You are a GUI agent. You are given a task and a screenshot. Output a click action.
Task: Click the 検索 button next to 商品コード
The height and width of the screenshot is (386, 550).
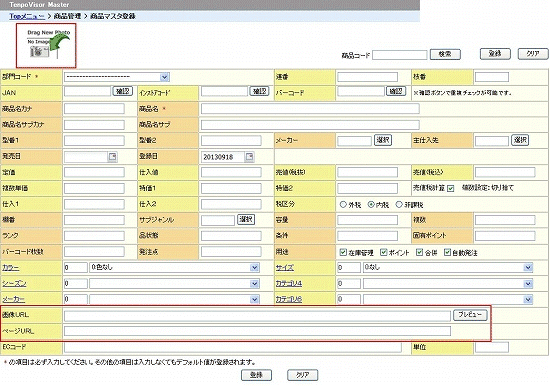(445, 54)
